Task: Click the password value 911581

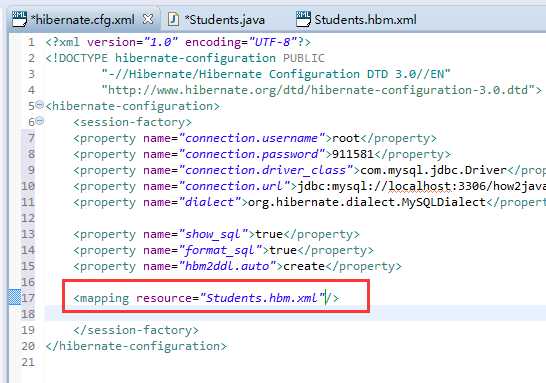Action: point(352,154)
